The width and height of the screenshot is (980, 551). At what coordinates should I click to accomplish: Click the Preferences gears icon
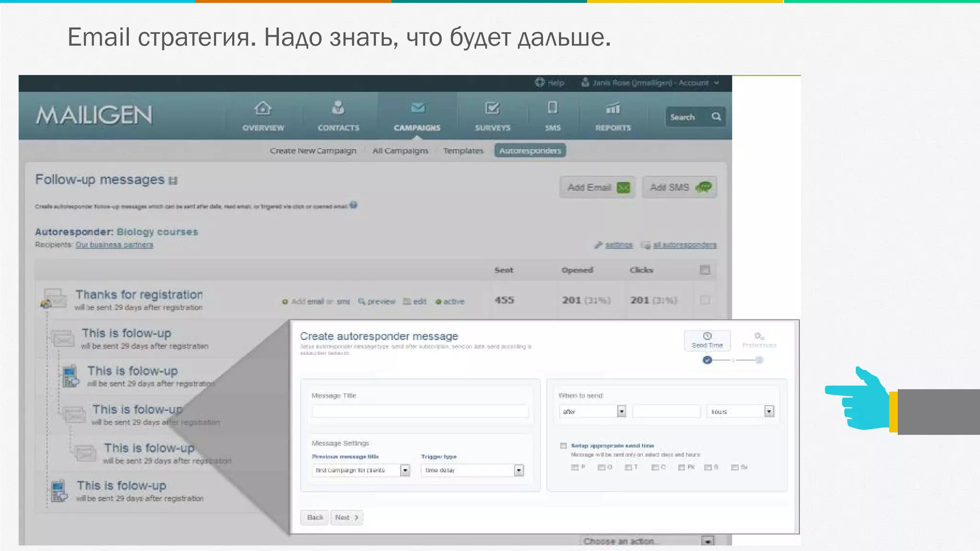(x=759, y=336)
